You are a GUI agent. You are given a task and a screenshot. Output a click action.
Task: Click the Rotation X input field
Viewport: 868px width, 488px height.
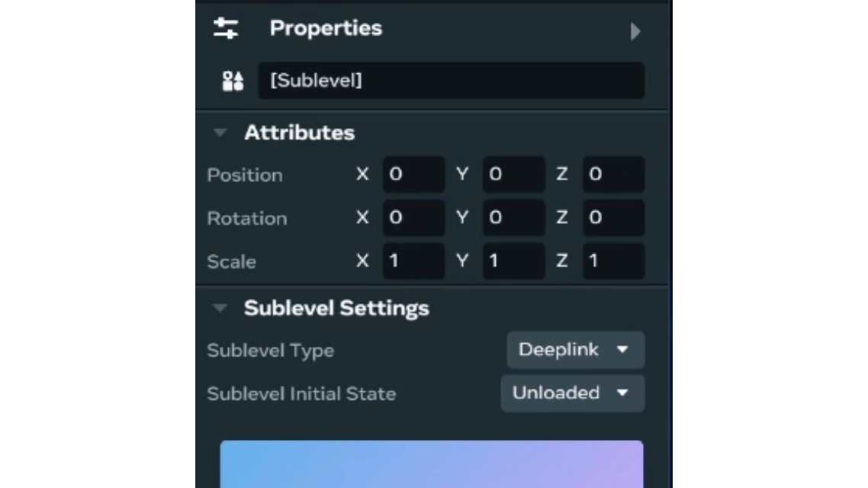413,218
